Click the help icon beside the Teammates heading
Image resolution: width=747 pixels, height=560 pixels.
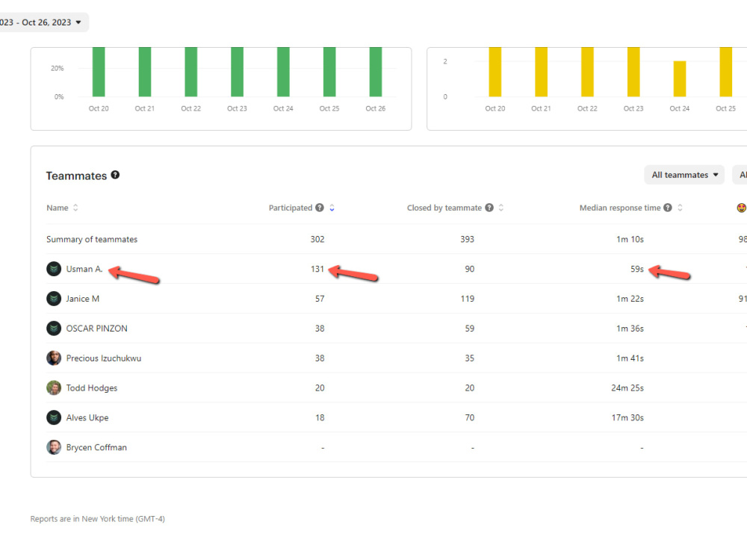click(115, 175)
